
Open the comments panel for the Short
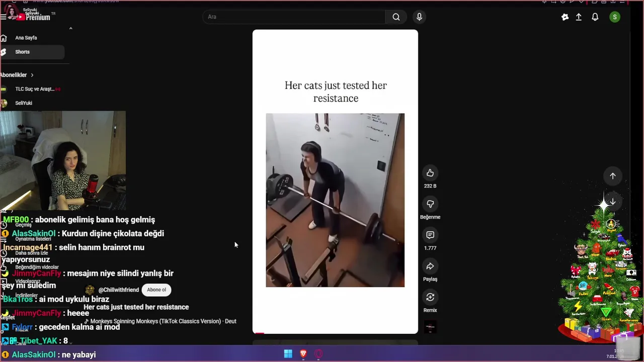pos(430,235)
